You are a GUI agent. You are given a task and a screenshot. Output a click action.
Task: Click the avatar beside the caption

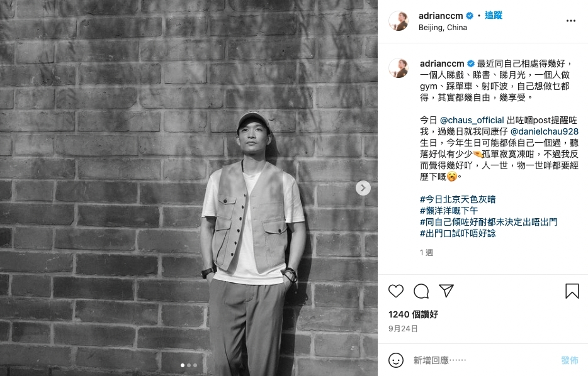[x=399, y=68]
